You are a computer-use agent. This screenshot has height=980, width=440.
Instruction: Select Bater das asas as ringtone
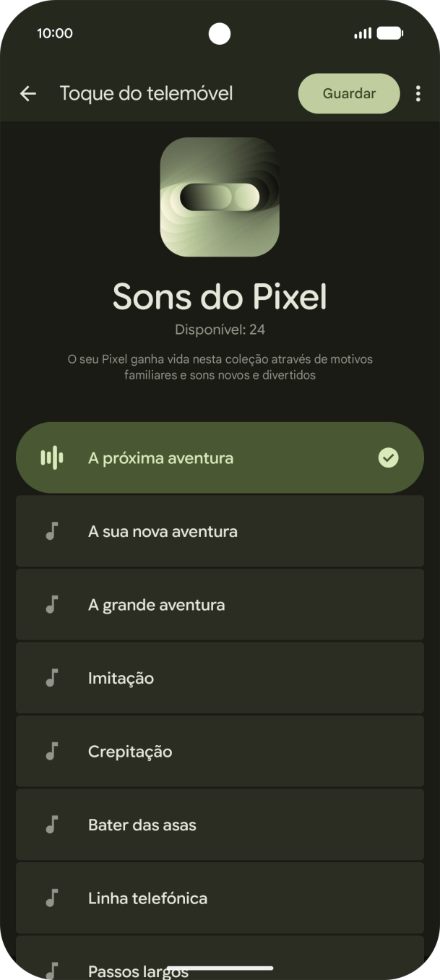click(x=220, y=825)
